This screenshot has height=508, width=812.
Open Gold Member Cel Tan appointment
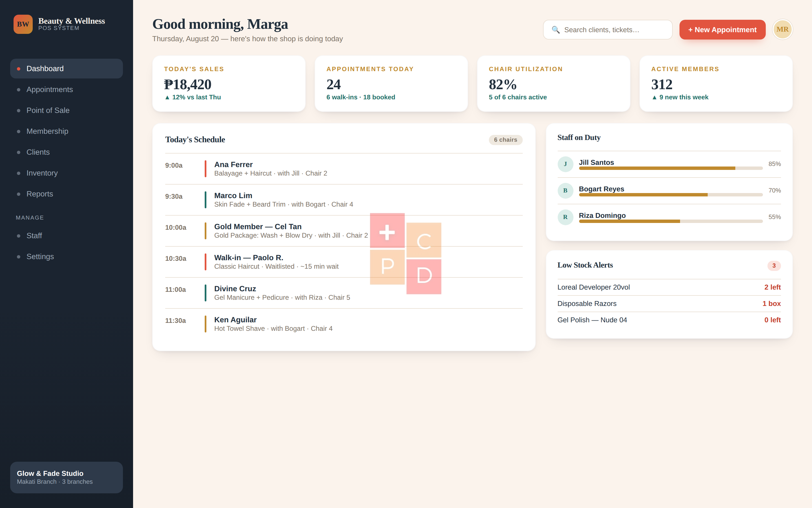pos(344,231)
